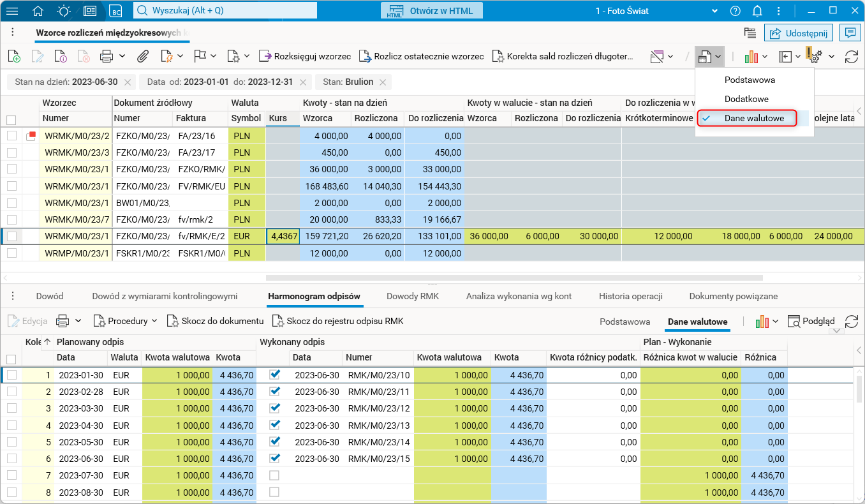Screen dimensions: 865x504
Task: Check the box for row WRMK/M0/23/2
Action: tap(11, 135)
